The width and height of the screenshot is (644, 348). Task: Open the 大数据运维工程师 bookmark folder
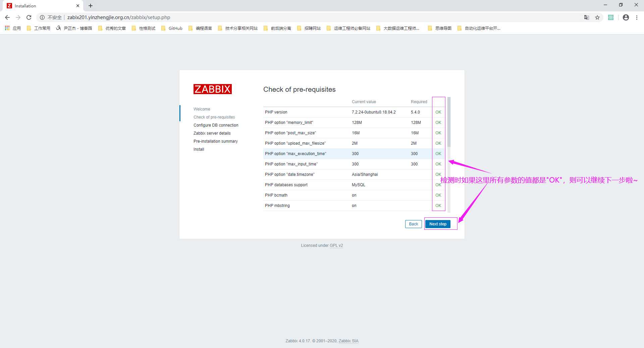pos(398,28)
